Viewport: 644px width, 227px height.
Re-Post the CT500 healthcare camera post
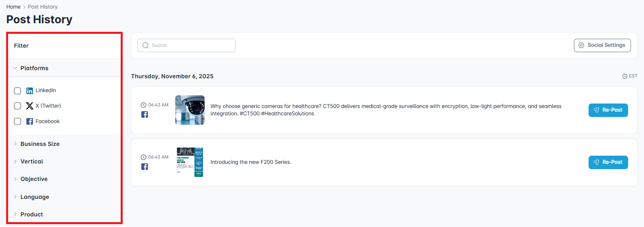pyautogui.click(x=608, y=110)
